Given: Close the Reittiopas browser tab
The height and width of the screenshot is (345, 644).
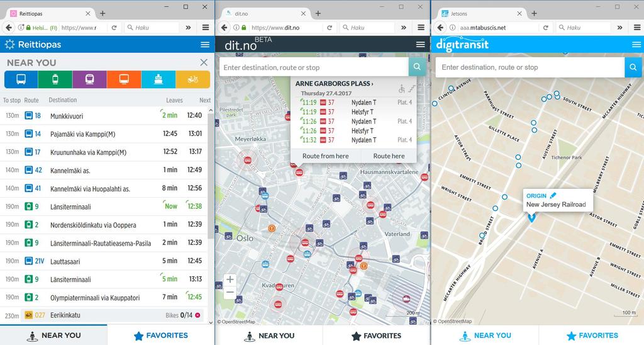Looking at the screenshot, I should [88, 14].
